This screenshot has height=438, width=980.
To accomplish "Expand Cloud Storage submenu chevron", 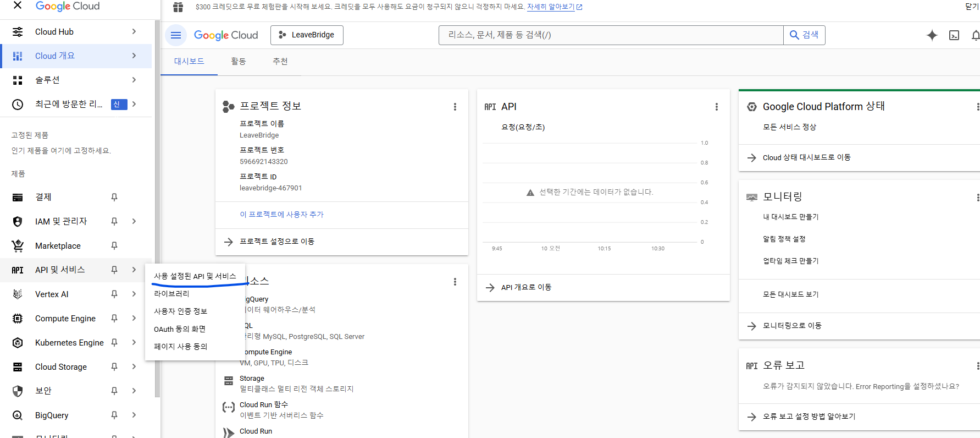I will coord(134,367).
